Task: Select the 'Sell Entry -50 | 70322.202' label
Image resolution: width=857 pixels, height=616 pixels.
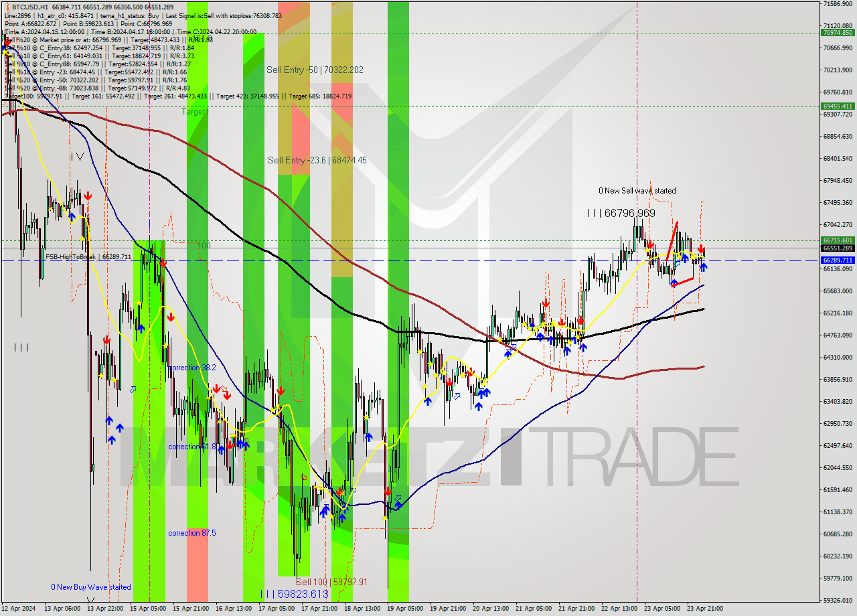Action: click(315, 70)
